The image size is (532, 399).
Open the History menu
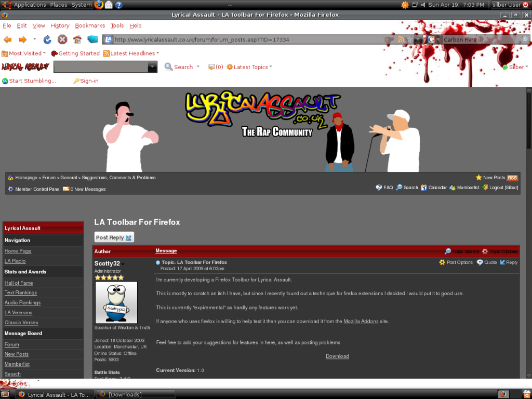coord(60,25)
